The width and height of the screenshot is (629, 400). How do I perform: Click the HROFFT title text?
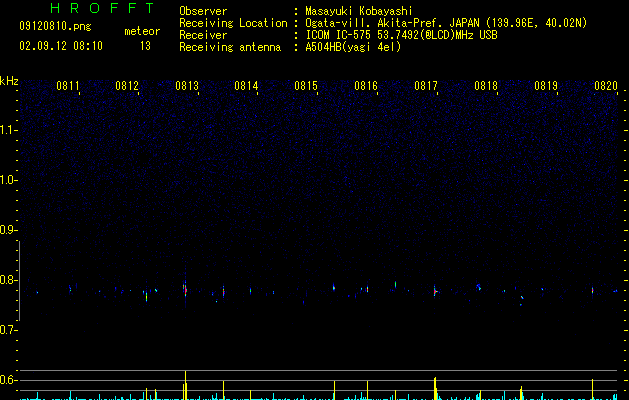102,8
